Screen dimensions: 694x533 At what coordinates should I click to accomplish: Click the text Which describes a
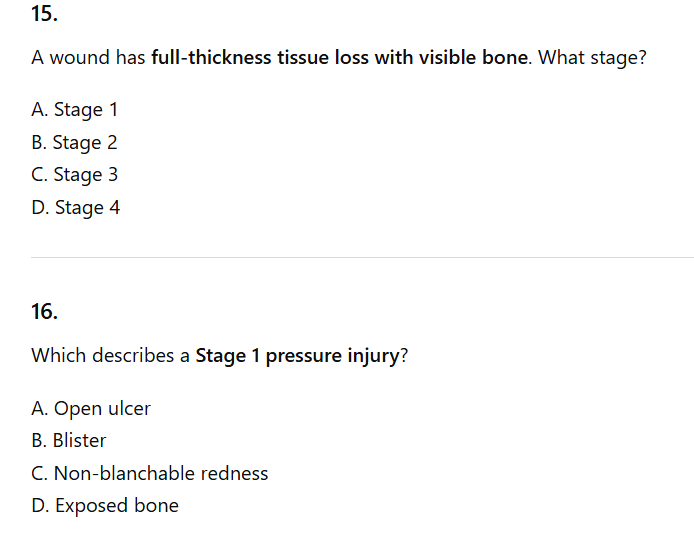coord(110,355)
